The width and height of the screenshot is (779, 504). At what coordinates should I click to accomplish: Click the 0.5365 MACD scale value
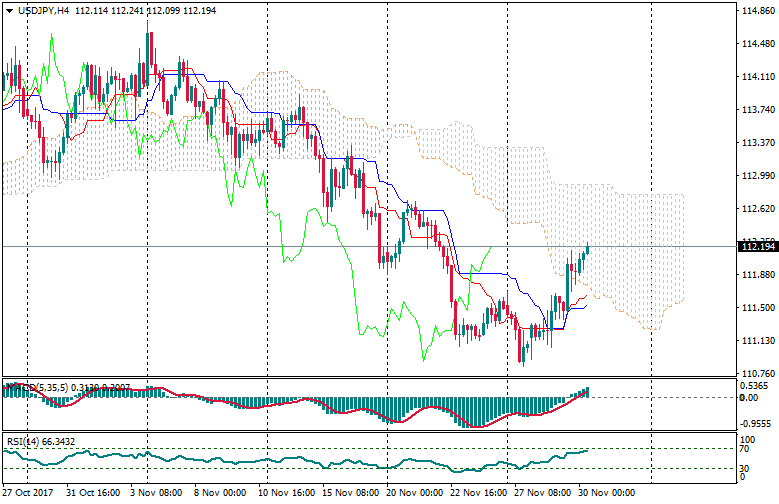755,385
